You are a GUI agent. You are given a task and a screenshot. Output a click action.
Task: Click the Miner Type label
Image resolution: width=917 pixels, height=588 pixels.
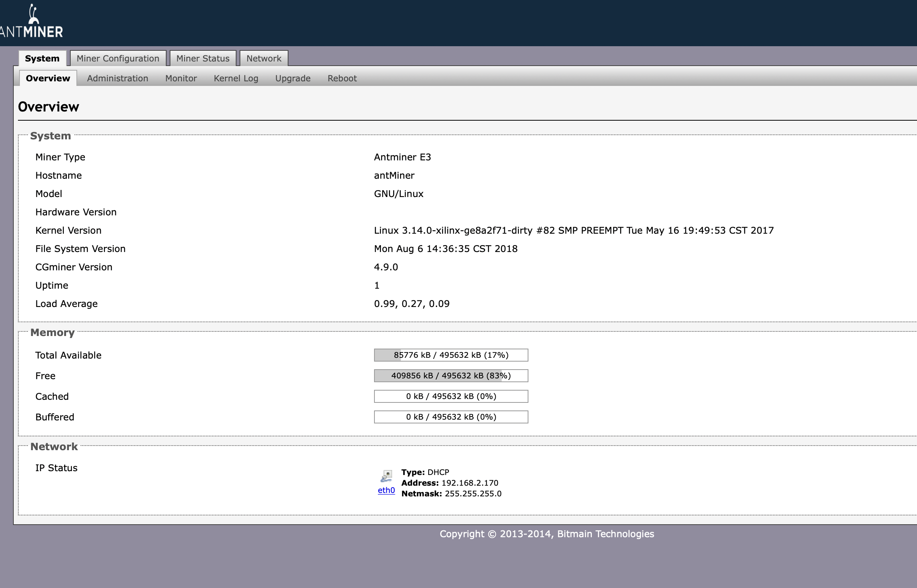[x=60, y=157]
